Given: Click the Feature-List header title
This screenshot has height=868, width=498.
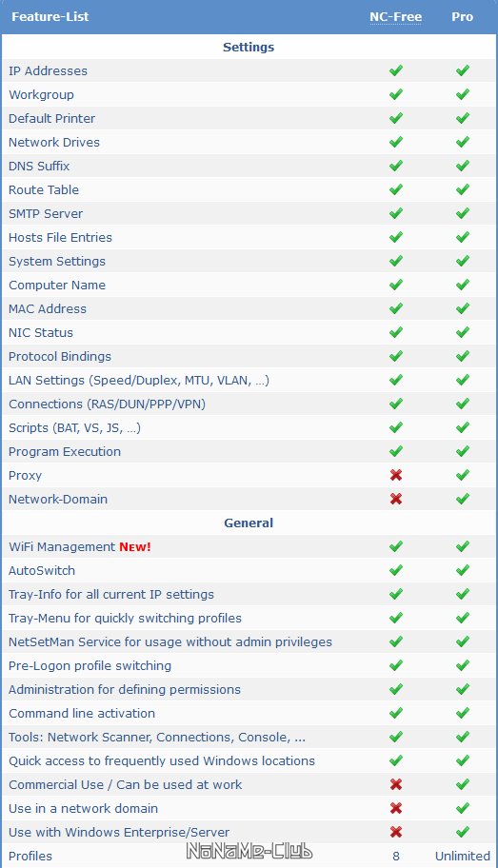Looking at the screenshot, I should click(50, 16).
